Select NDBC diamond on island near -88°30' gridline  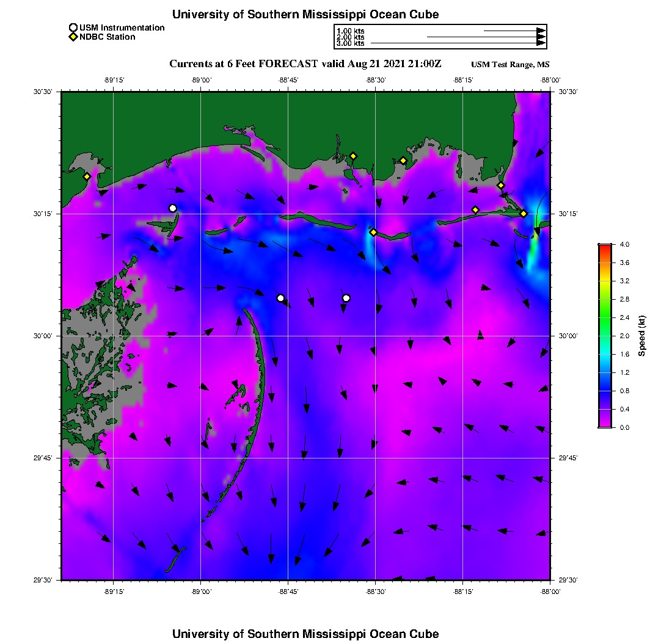[x=373, y=232]
